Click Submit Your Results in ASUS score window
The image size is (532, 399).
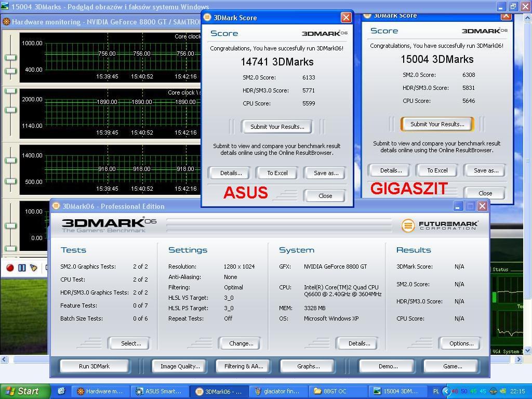point(277,127)
